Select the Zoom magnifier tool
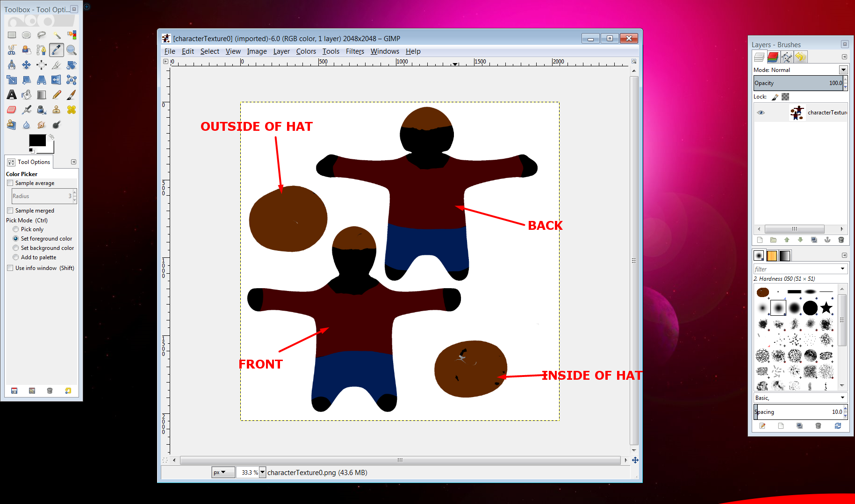 (x=72, y=50)
